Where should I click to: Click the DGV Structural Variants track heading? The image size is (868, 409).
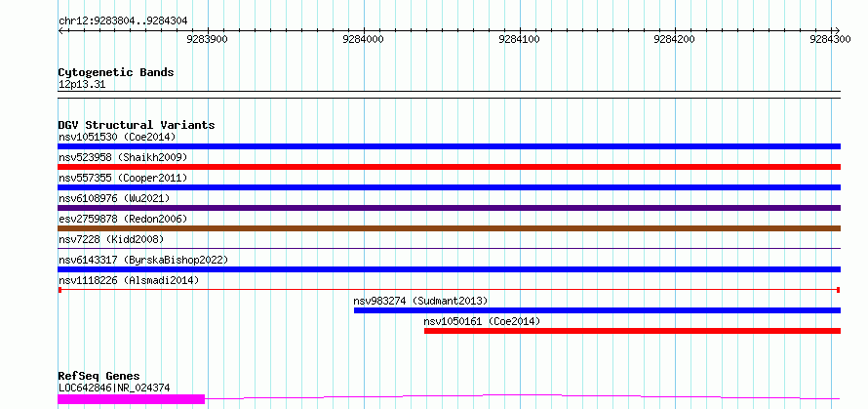pyautogui.click(x=137, y=125)
